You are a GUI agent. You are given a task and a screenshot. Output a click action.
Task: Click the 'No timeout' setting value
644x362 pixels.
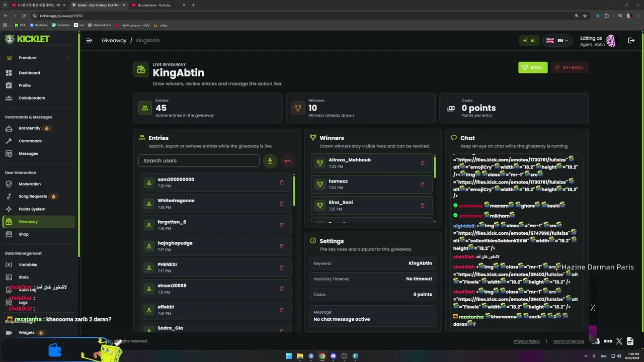[419, 279]
